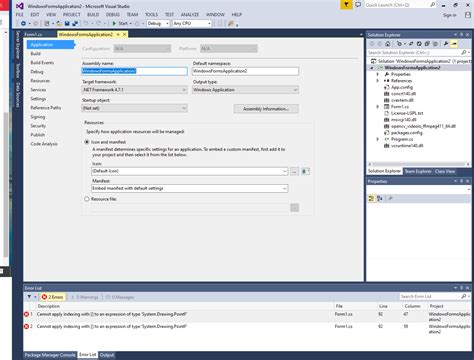
Task: Click Refresh icon in Solution Explorer toolbar
Action: point(419,44)
